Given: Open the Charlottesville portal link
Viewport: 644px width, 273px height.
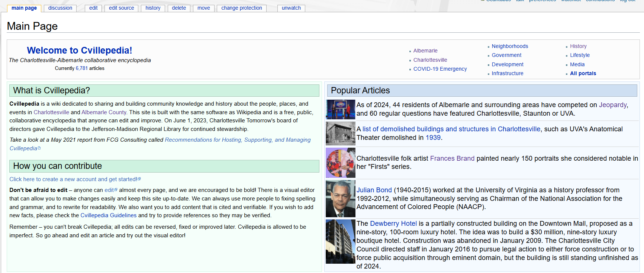Looking at the screenshot, I should [430, 60].
